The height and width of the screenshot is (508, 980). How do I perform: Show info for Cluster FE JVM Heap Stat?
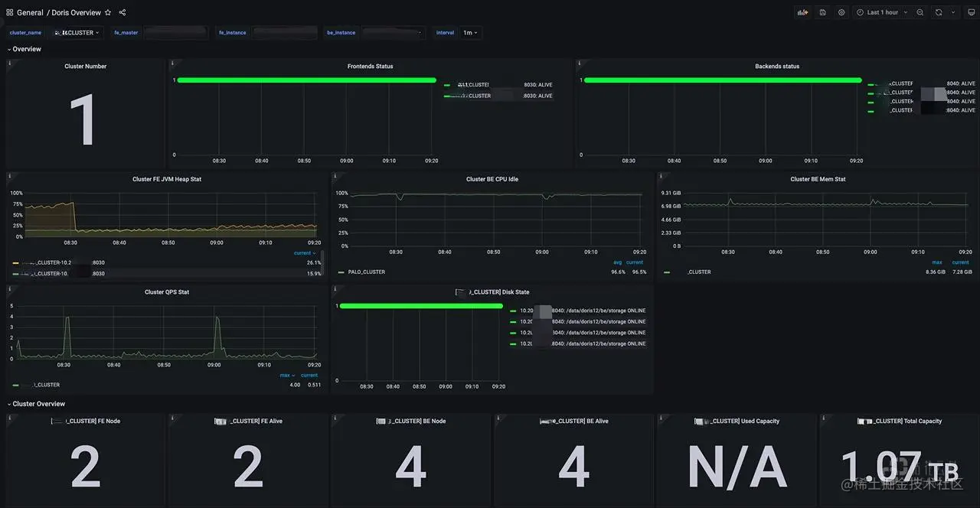[9, 176]
